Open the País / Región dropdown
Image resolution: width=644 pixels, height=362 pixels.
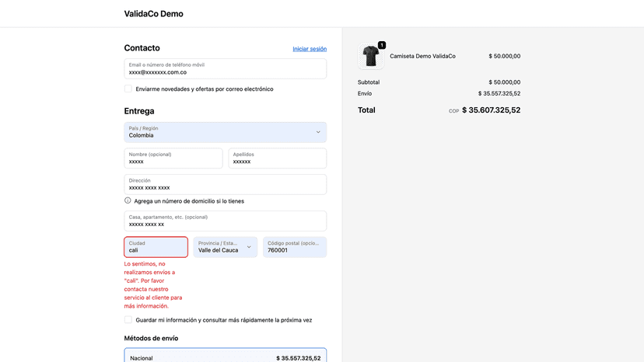click(226, 132)
